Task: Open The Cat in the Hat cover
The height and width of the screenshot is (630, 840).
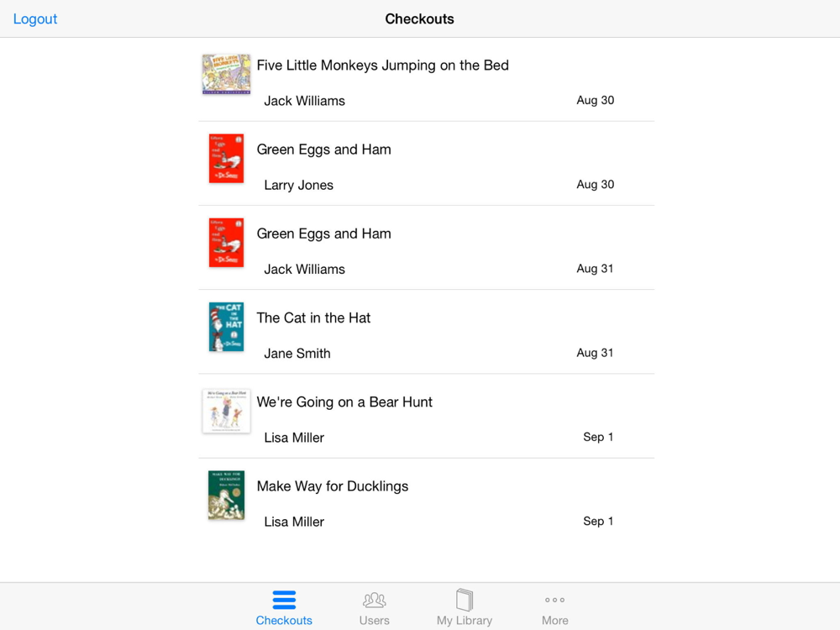Action: tap(226, 327)
